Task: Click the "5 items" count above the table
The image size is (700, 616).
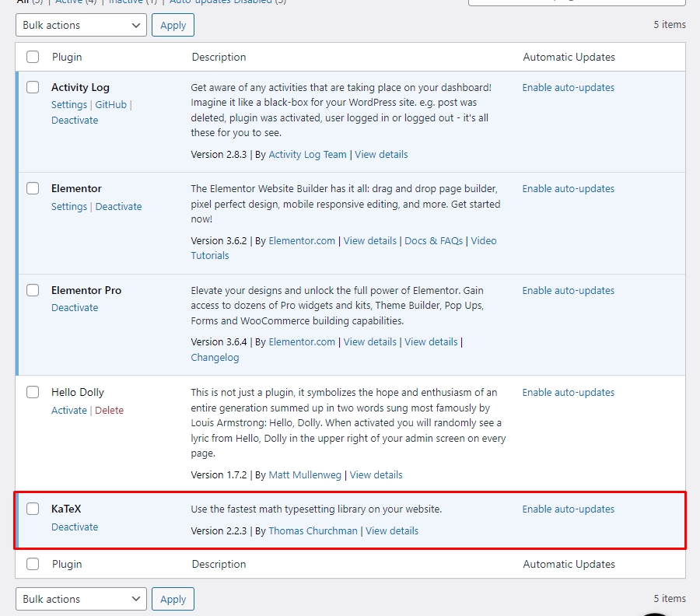Action: 670,25
